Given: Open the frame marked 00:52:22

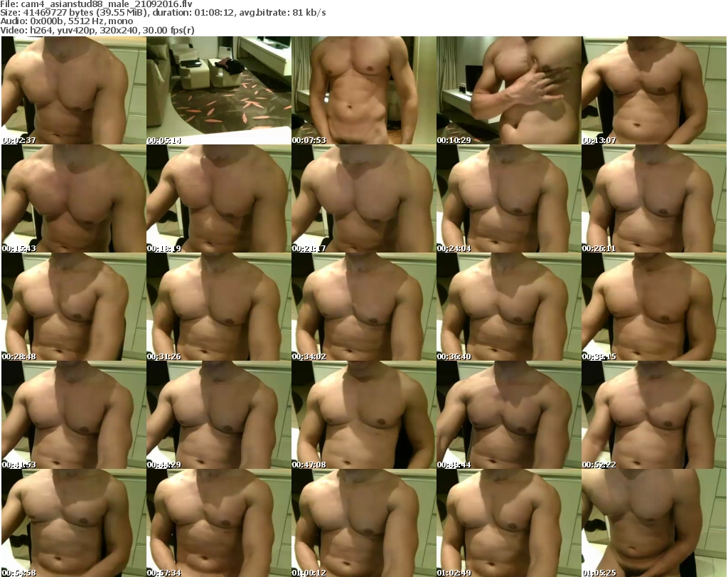Looking at the screenshot, I should coord(654,415).
